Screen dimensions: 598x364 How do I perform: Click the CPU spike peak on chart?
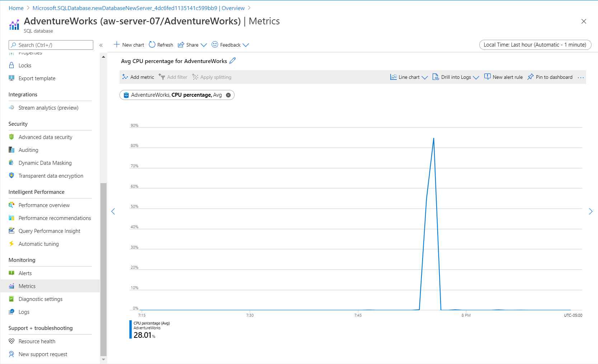[434, 138]
